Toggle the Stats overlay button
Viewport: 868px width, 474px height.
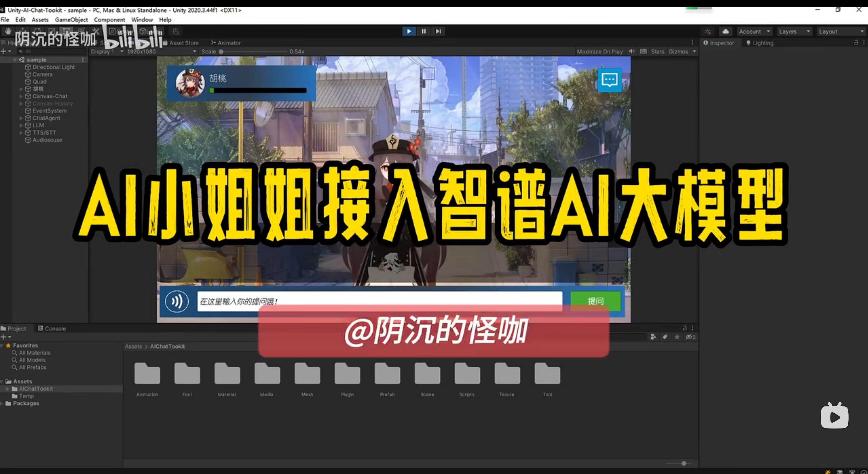(x=657, y=52)
